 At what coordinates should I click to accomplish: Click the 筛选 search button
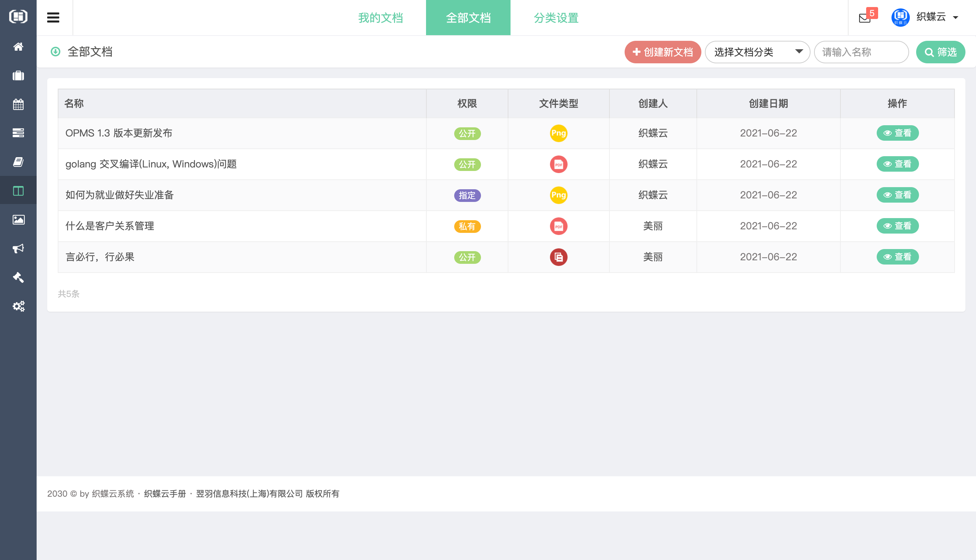click(940, 52)
